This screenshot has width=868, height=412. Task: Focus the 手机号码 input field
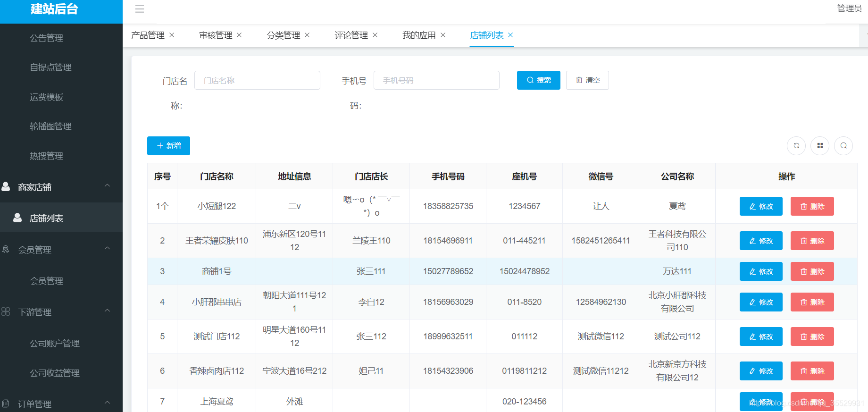pyautogui.click(x=436, y=80)
